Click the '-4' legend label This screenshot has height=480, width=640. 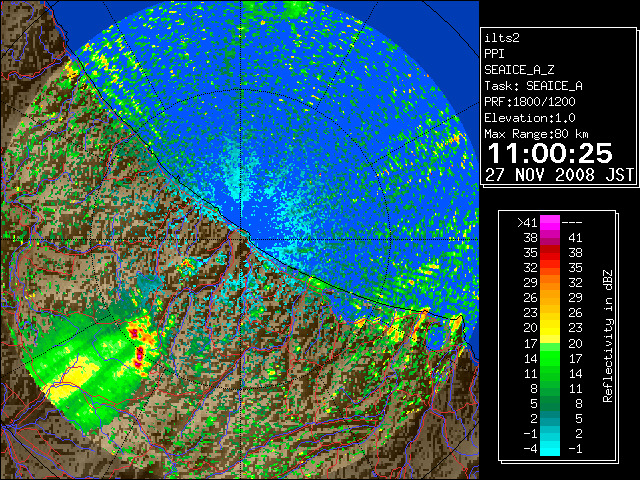click(x=530, y=449)
